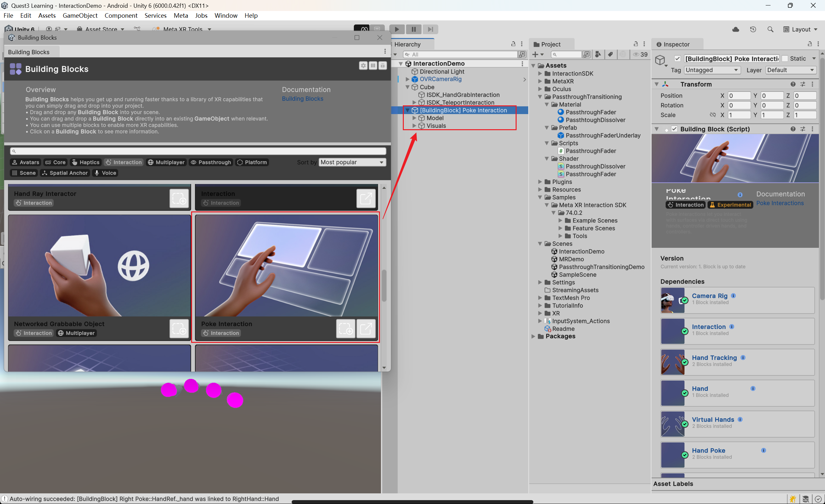825x504 pixels.
Task: Lock the Hierarchy panel
Action: 513,44
